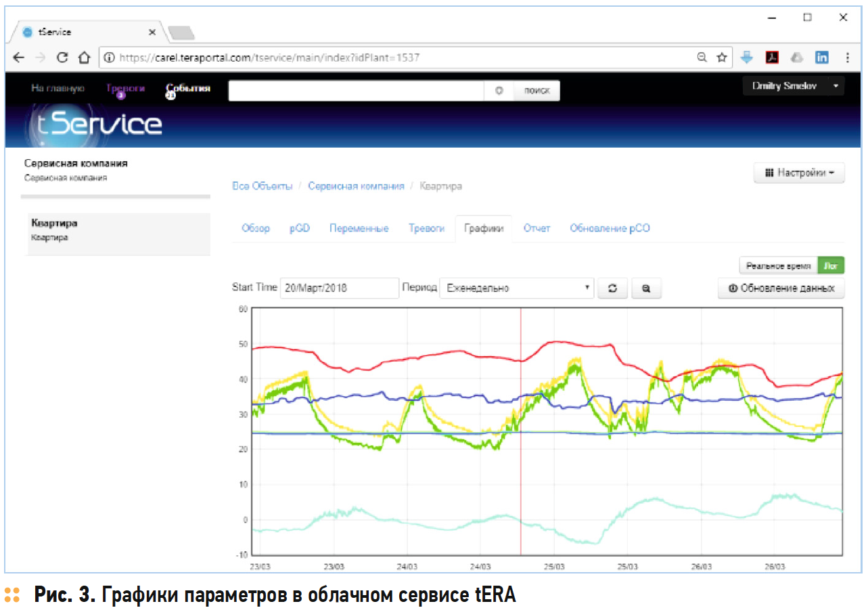Click the Обновление данных button
The image size is (868, 608).
pos(781,288)
